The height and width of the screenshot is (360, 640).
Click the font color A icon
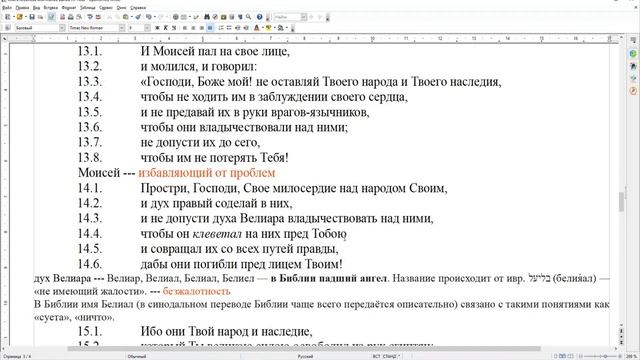pyautogui.click(x=256, y=28)
